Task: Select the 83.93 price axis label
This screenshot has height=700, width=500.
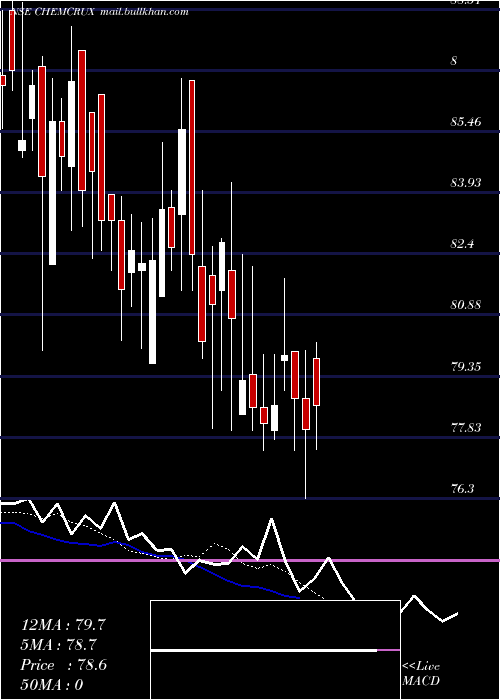Action: point(466,183)
